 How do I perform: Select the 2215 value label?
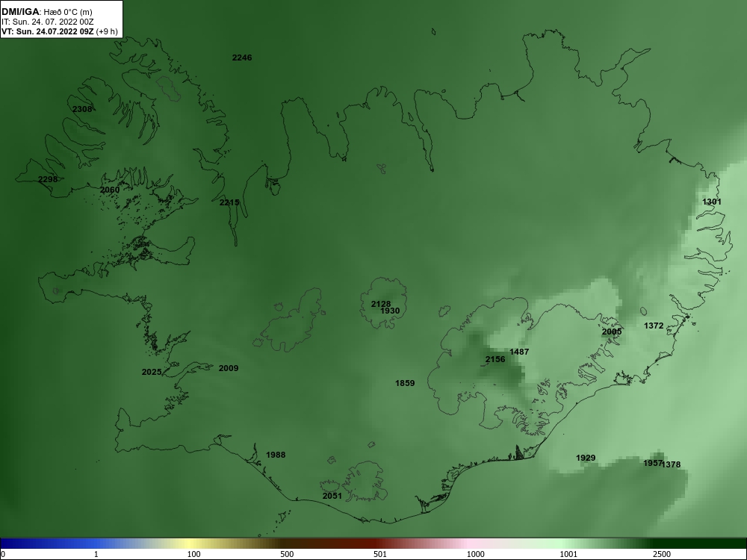(x=229, y=202)
